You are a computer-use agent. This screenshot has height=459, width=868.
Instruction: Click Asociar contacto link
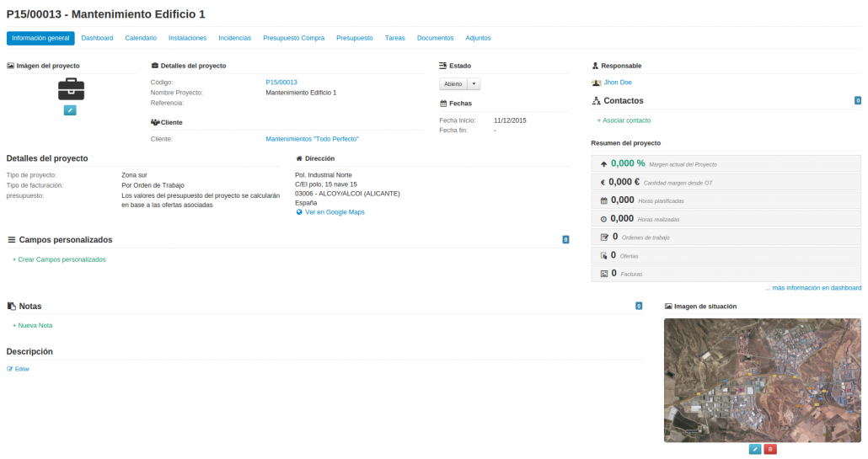coord(624,120)
